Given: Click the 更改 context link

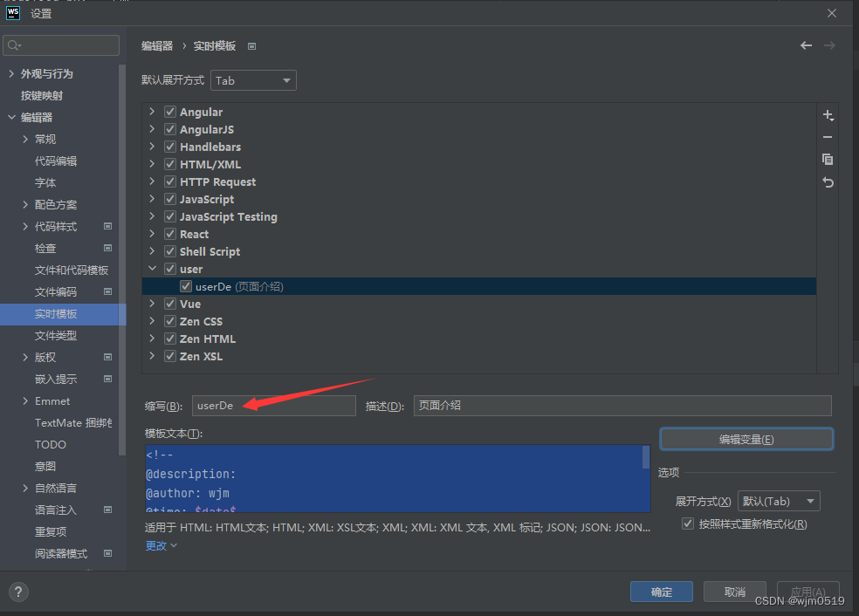Looking at the screenshot, I should 155,545.
